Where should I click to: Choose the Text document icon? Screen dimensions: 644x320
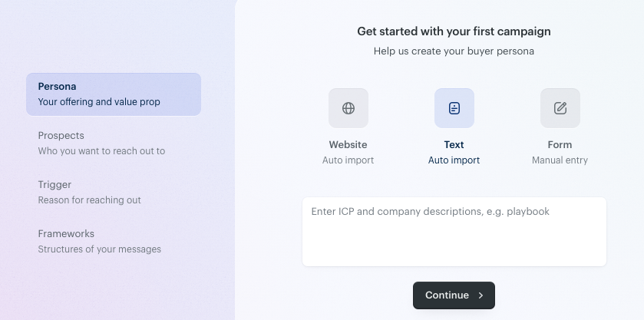[454, 108]
